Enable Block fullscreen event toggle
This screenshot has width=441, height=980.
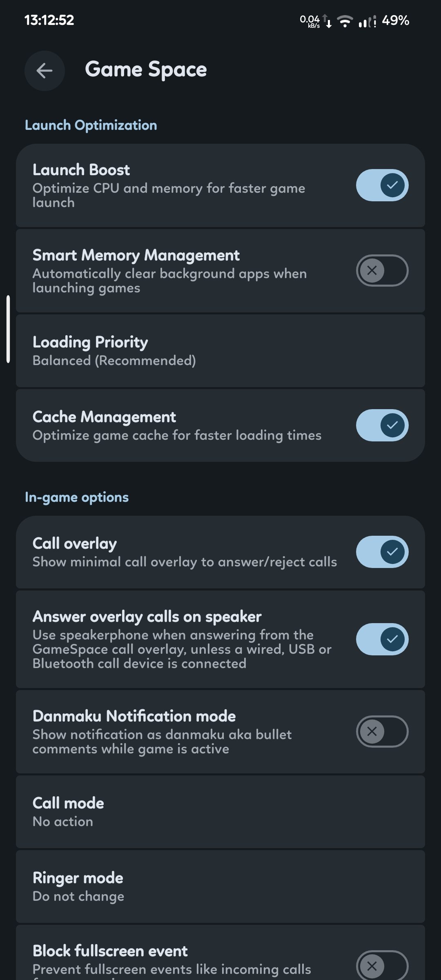[382, 966]
